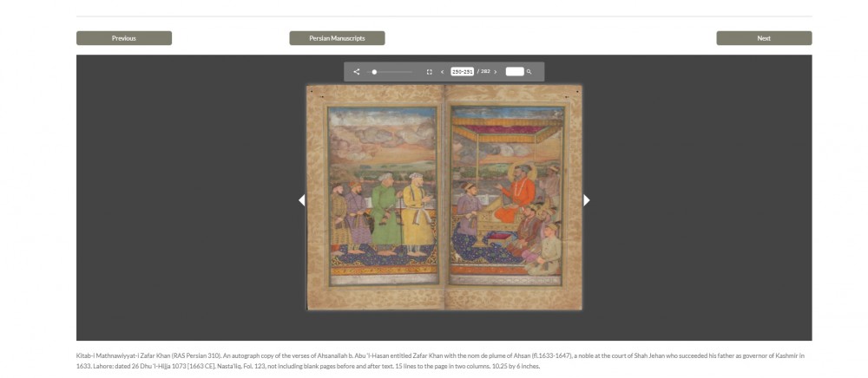The width and height of the screenshot is (868, 378).
Task: Flip backward with the left white arrow
Action: (302, 200)
